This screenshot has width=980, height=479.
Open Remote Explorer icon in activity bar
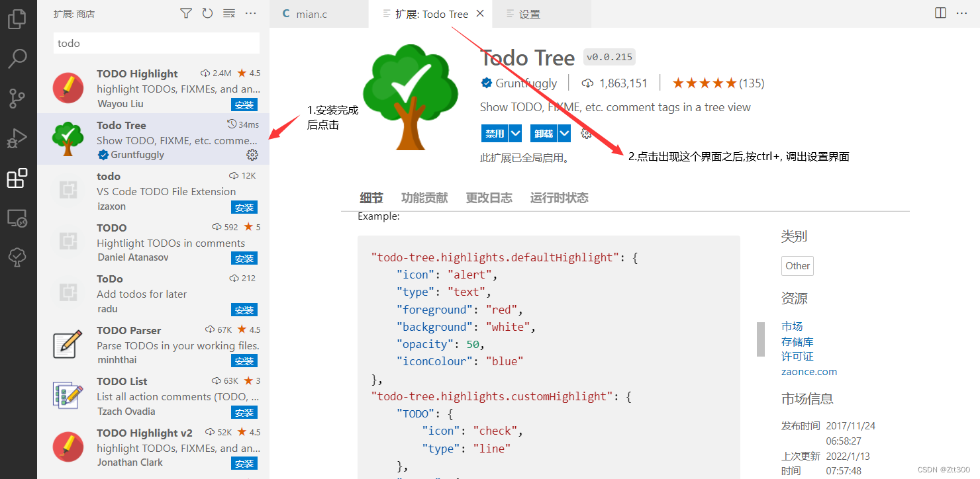pyautogui.click(x=17, y=218)
